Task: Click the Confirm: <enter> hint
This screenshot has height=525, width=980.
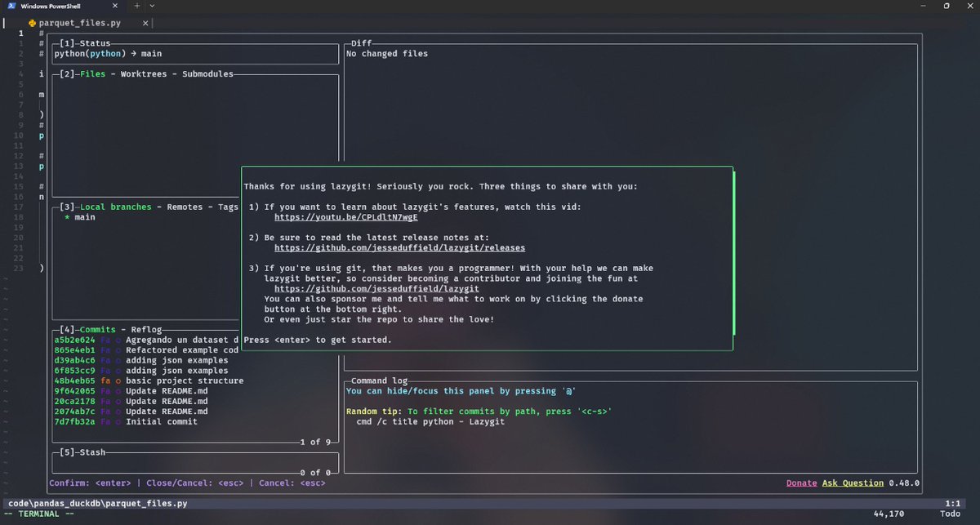Action: pyautogui.click(x=90, y=483)
